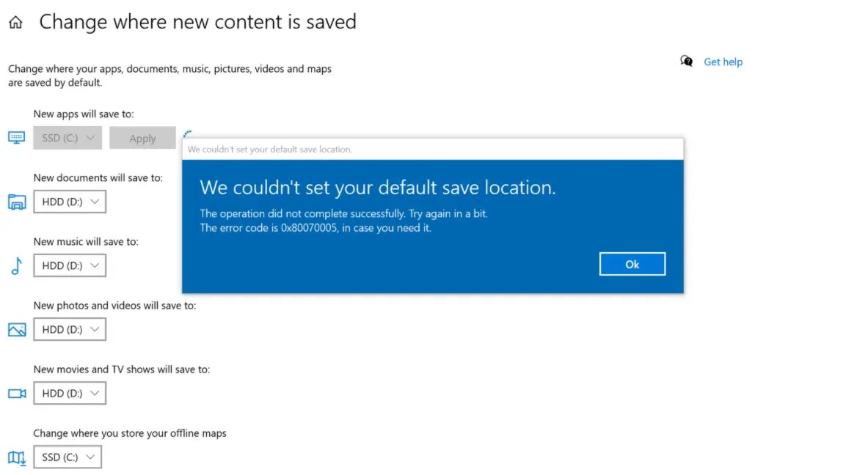The height and width of the screenshot is (475, 868).
Task: Click the Apply button for new apps
Action: [x=142, y=139]
